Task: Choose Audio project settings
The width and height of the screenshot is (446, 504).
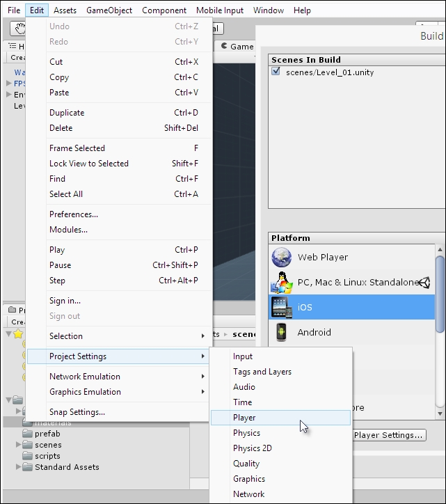Action: click(x=280, y=386)
